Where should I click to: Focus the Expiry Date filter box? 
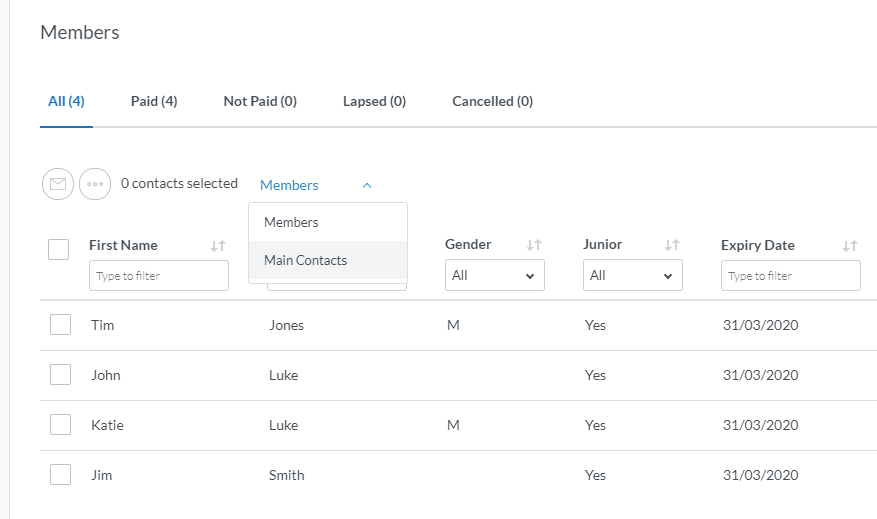pos(790,276)
